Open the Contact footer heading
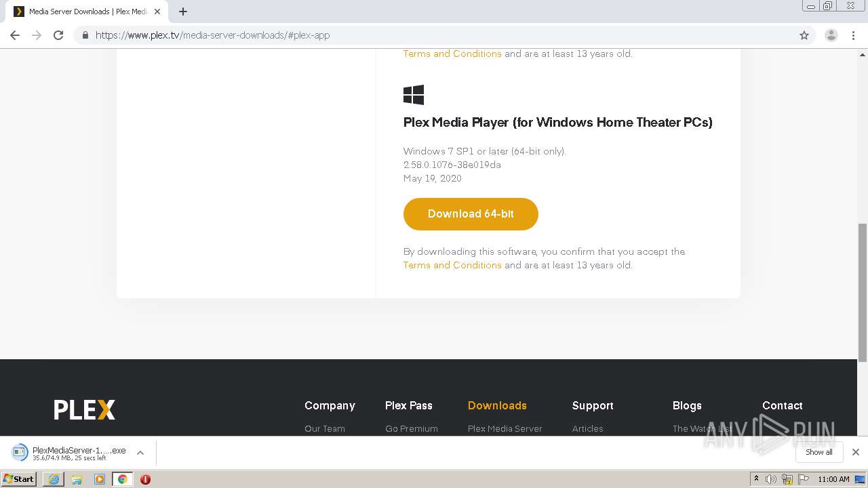This screenshot has height=488, width=868. (783, 405)
